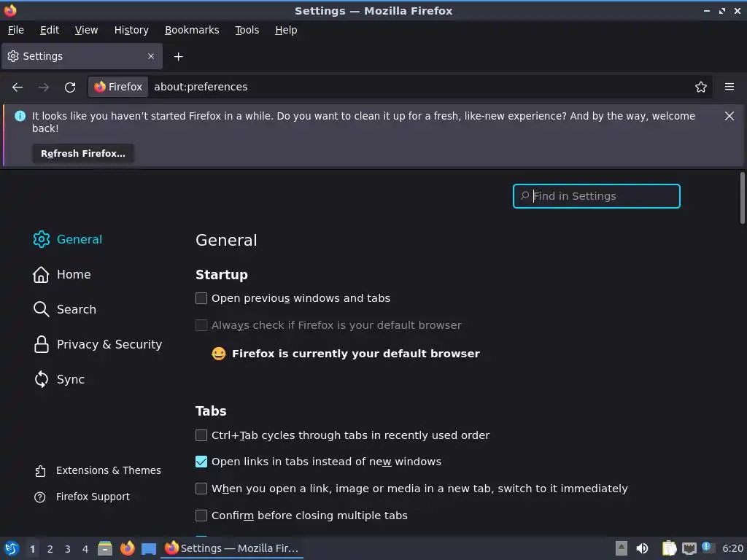This screenshot has height=560, width=747.
Task: Click the removable media eject tray icon
Action: pos(621,548)
